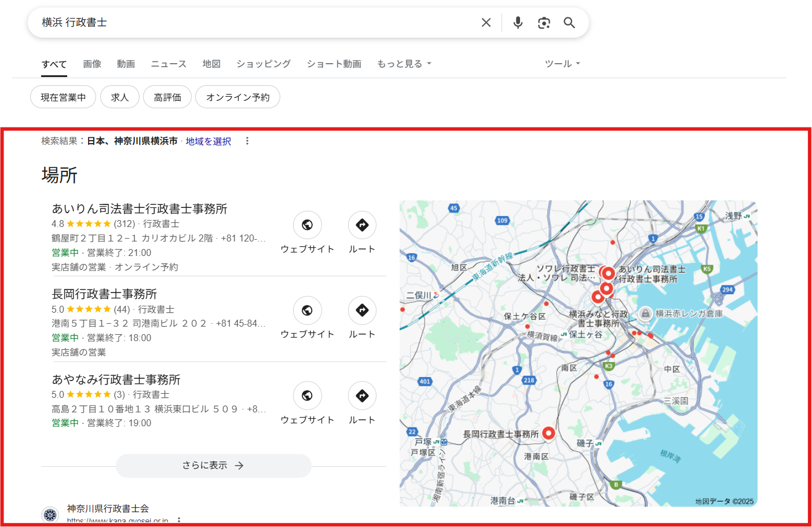Open image search with the camera lens icon
Image resolution: width=812 pixels, height=527 pixels.
(x=544, y=23)
